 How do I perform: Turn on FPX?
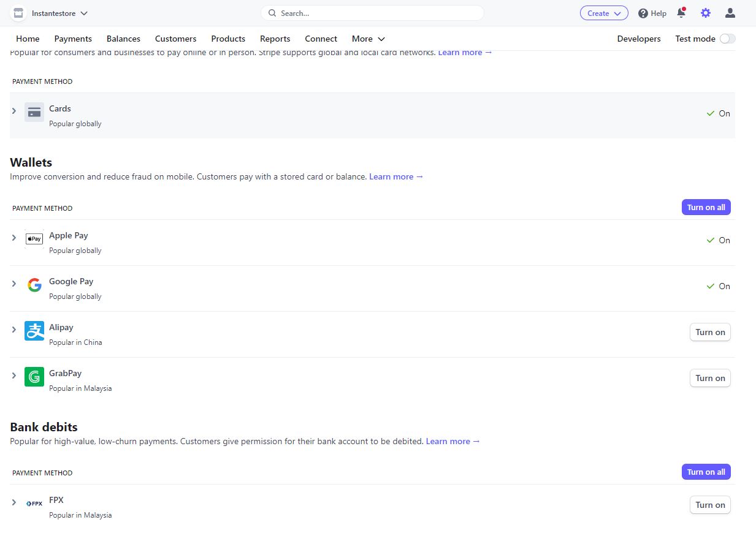[x=710, y=505]
